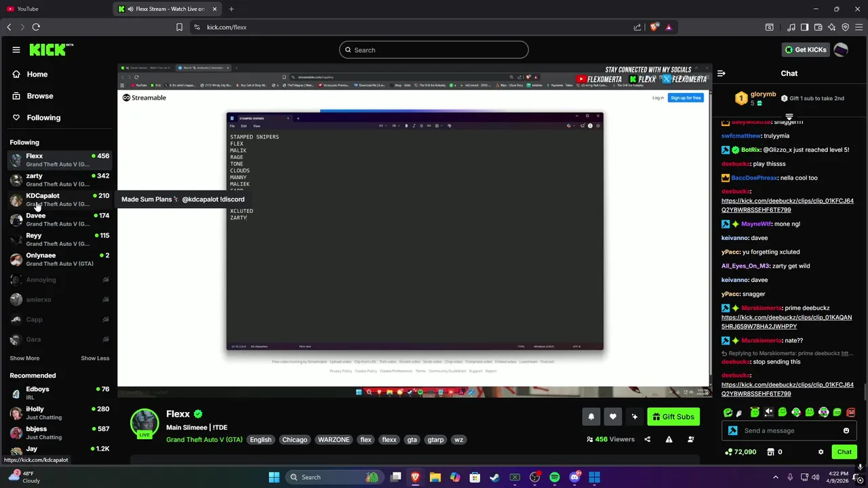Image resolution: width=868 pixels, height=488 pixels.
Task: Open Reyy channel in Following list
Action: pyautogui.click(x=60, y=239)
